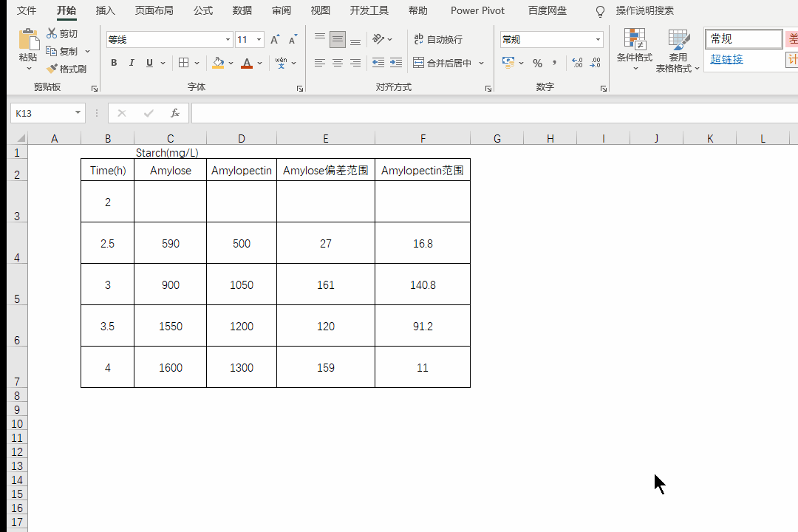Increase font size with the larger A

pos(275,40)
